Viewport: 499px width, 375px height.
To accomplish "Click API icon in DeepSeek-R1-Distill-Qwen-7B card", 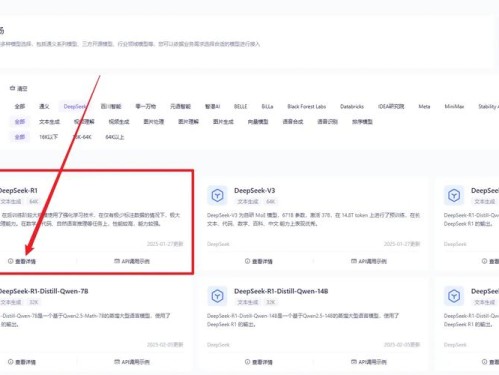I will (117, 362).
